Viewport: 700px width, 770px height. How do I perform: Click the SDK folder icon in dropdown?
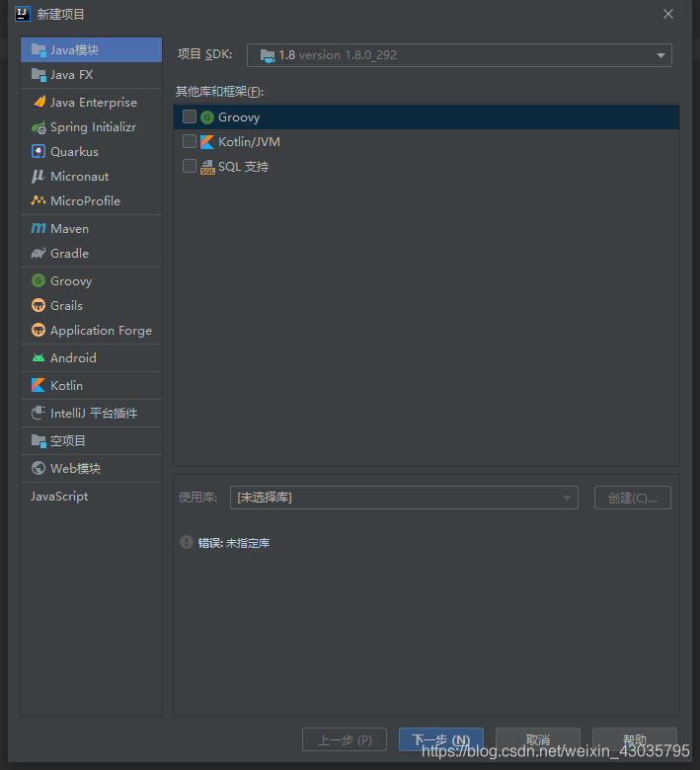pos(268,55)
